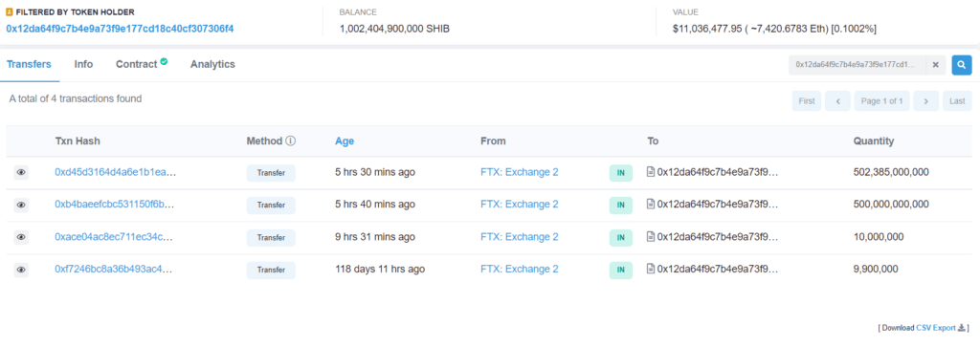Click the CSV Export download icon
Viewport: 980px width, 347px height.
961,328
